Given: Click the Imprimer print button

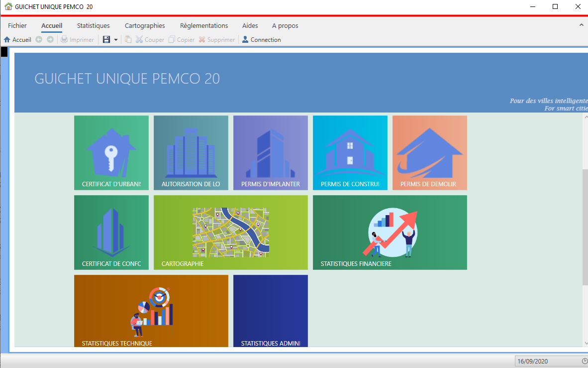Looking at the screenshot, I should (x=77, y=40).
